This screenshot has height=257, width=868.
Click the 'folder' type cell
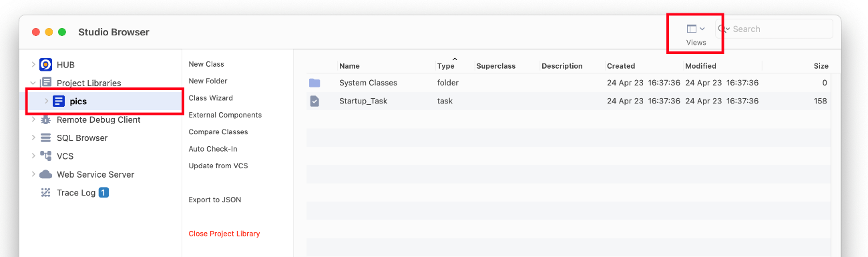[447, 83]
